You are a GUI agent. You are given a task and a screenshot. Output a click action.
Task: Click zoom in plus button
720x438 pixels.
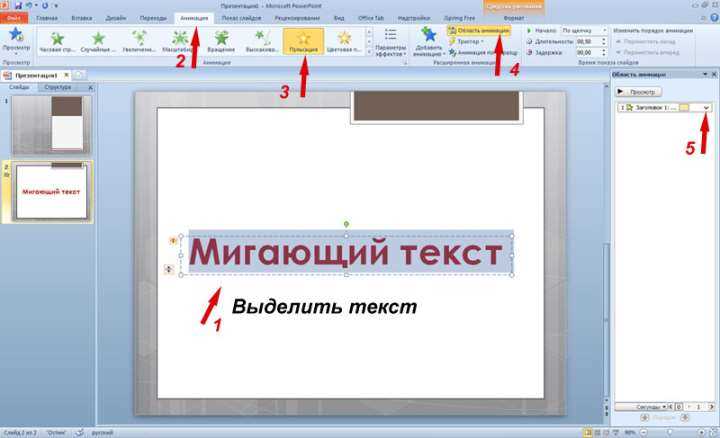point(701,432)
